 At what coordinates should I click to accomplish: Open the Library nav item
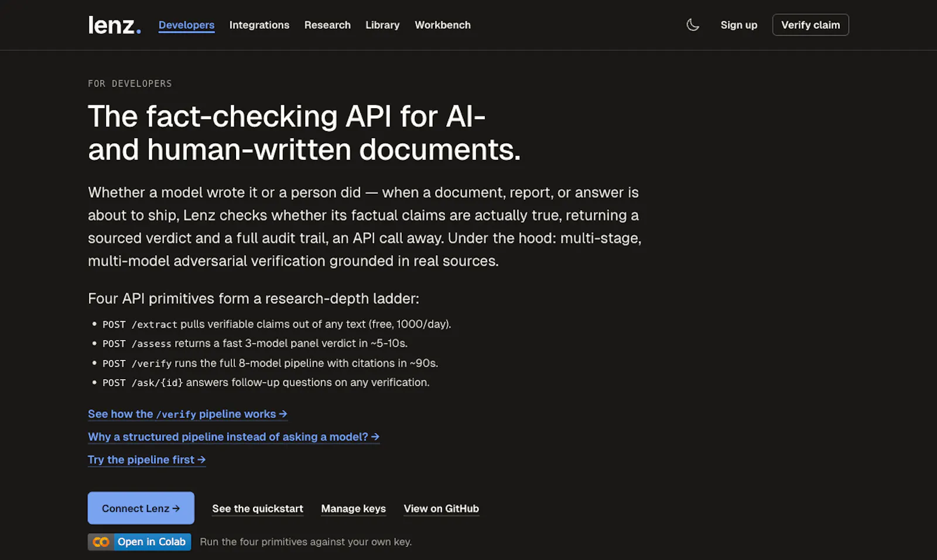click(382, 25)
